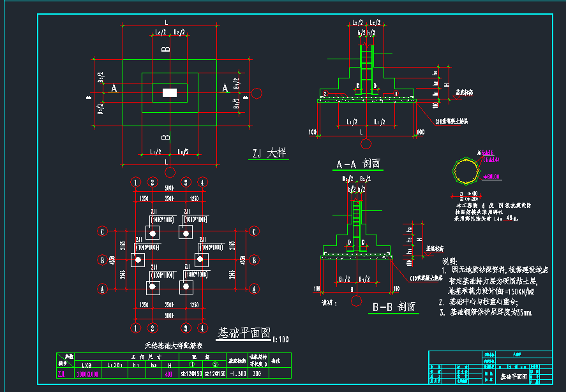Click the white column rectangle in ZJ detail
566x392 pixels.
coord(169,93)
